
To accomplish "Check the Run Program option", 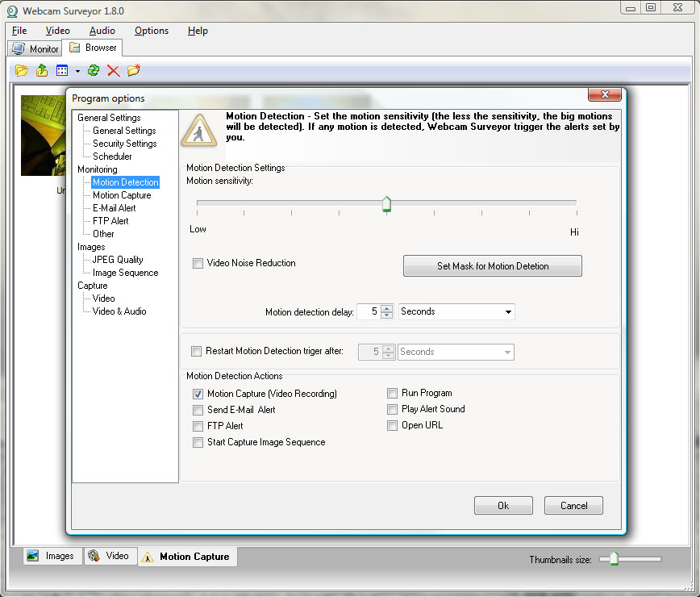I will (x=392, y=394).
